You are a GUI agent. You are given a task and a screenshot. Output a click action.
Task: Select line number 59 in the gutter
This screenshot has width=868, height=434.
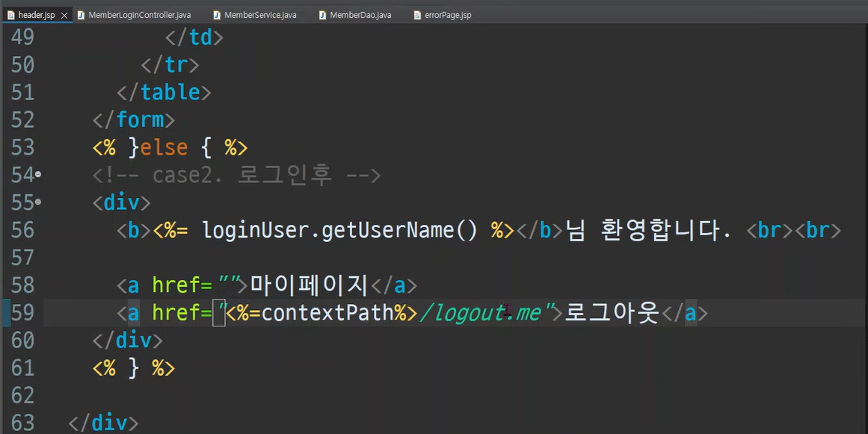point(22,313)
